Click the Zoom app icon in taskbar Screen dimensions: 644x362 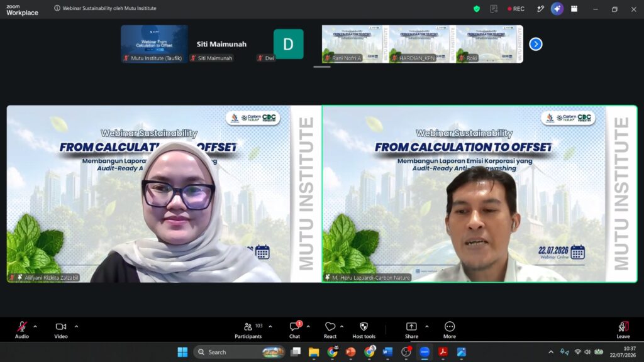tap(425, 352)
